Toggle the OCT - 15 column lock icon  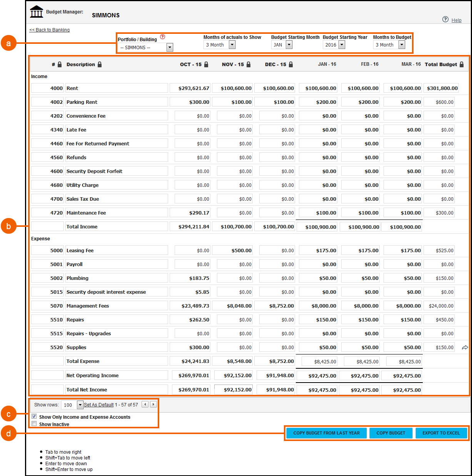206,65
